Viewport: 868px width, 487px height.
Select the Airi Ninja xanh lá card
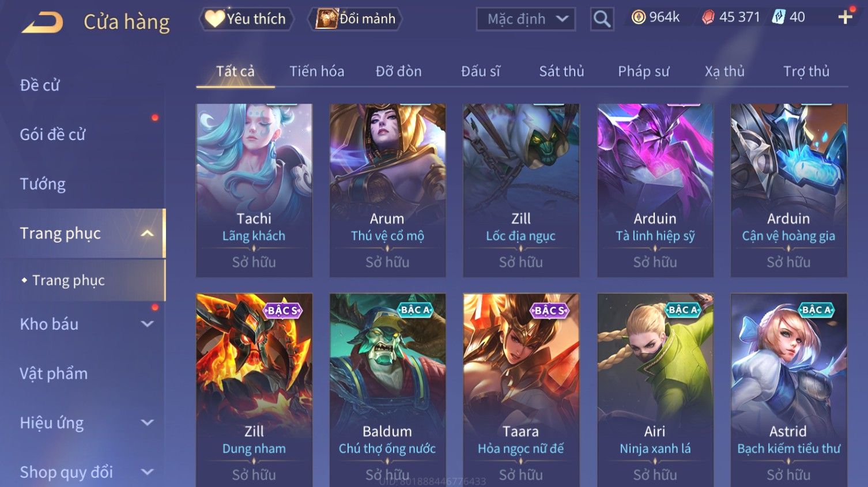[655, 390]
